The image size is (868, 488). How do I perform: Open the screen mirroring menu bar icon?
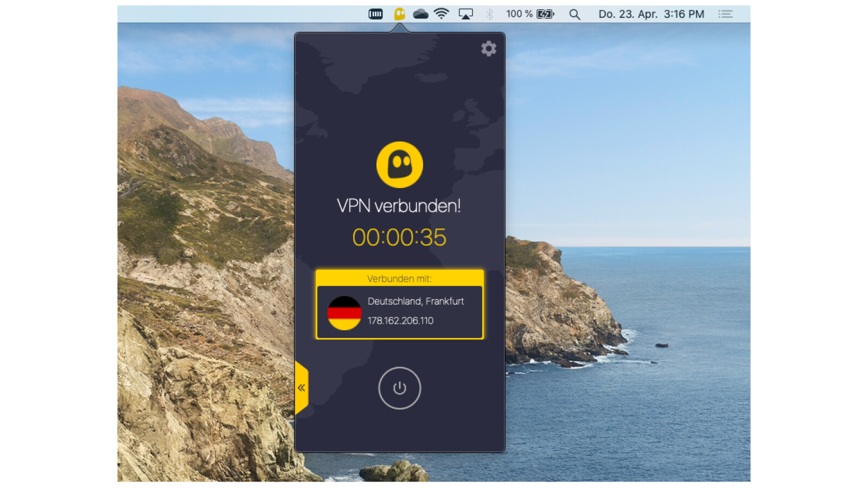pyautogui.click(x=465, y=14)
